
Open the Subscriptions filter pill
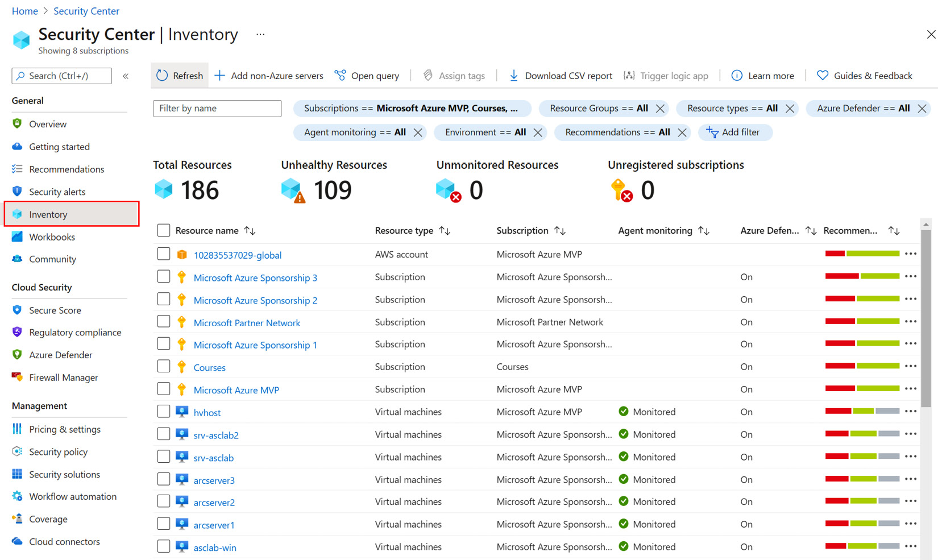coord(412,108)
